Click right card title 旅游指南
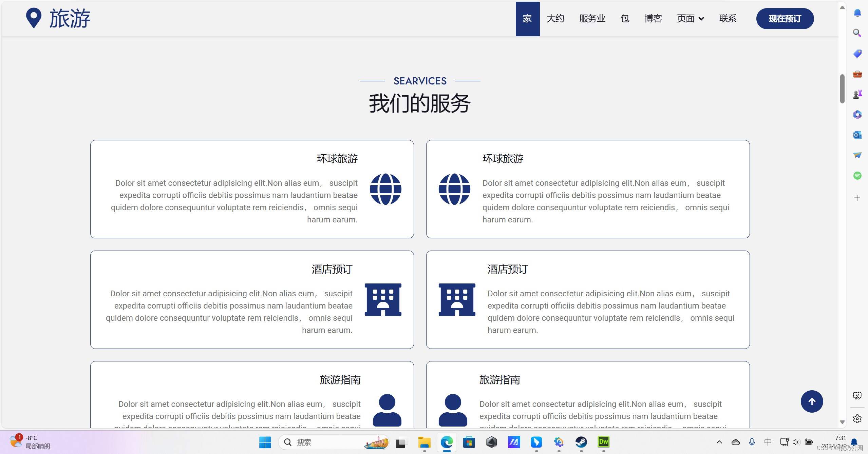The width and height of the screenshot is (868, 454). pyautogui.click(x=500, y=380)
